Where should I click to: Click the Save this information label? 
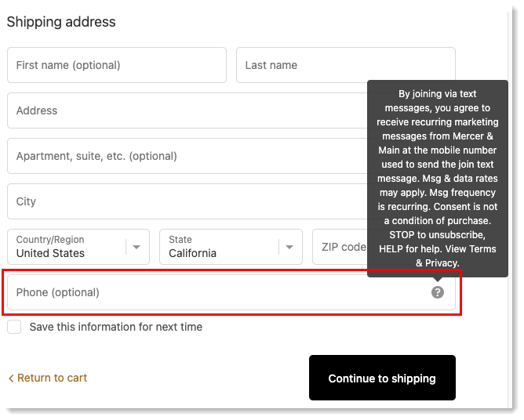pos(115,327)
